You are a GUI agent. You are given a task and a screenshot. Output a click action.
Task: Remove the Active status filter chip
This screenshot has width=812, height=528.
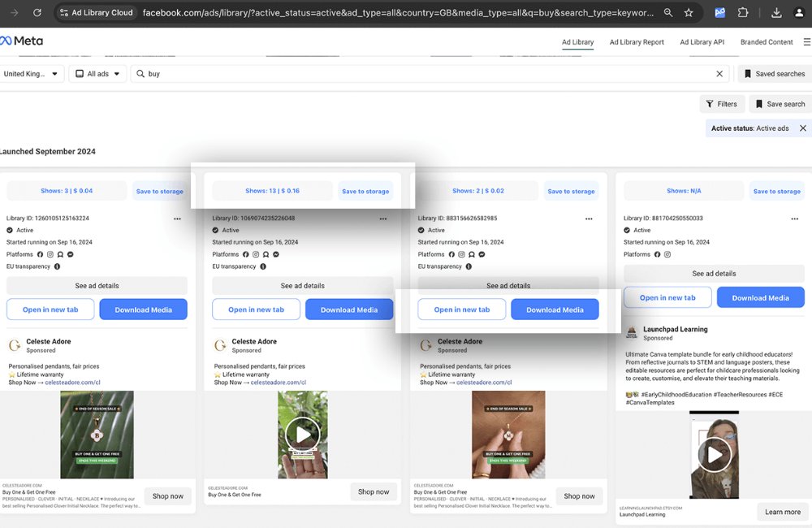coord(802,128)
